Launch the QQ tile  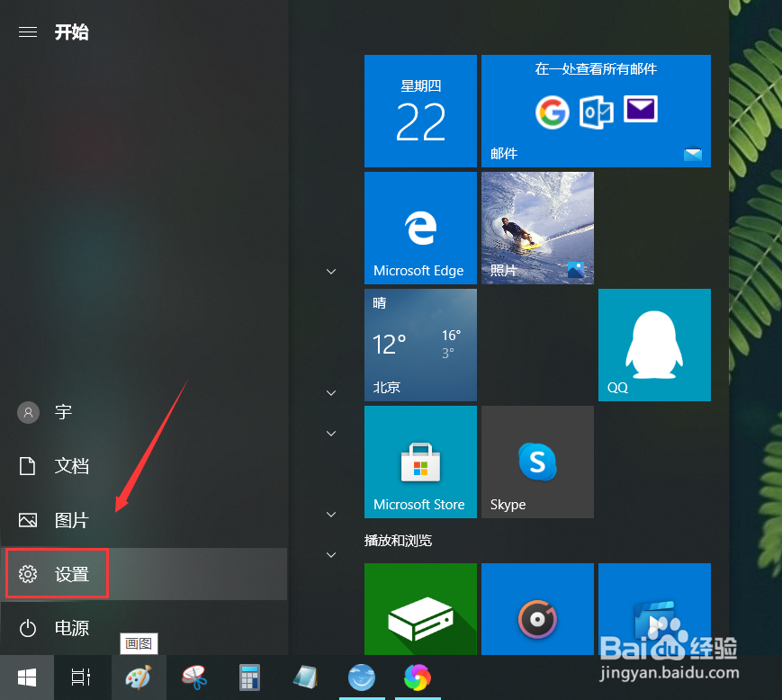pos(654,345)
